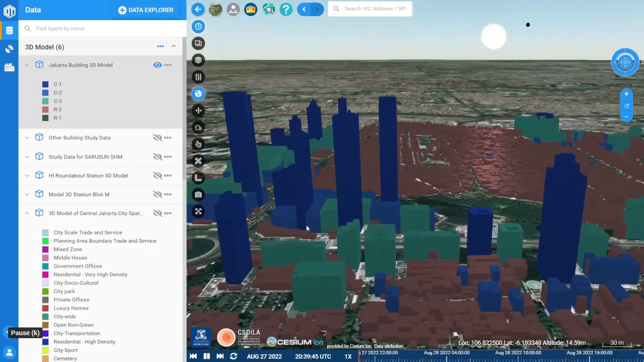Show the Other Building Study Data layer
The width and height of the screenshot is (644, 362).
(x=157, y=138)
